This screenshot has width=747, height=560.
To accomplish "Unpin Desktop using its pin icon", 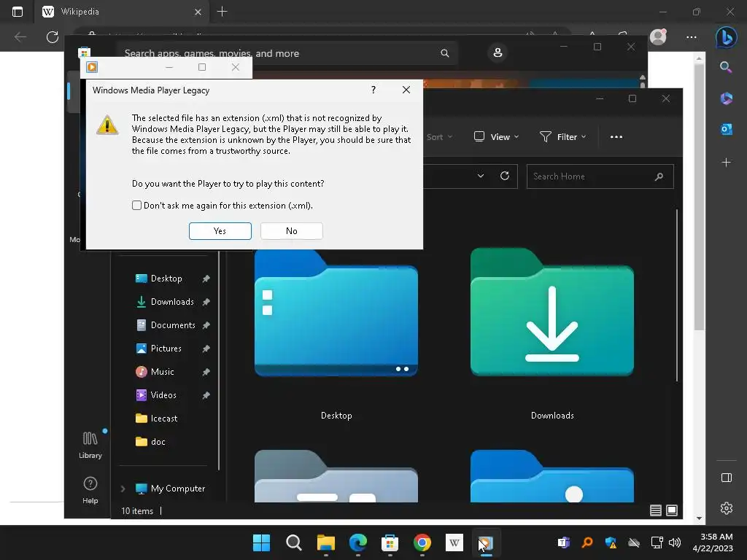I will coord(206,279).
